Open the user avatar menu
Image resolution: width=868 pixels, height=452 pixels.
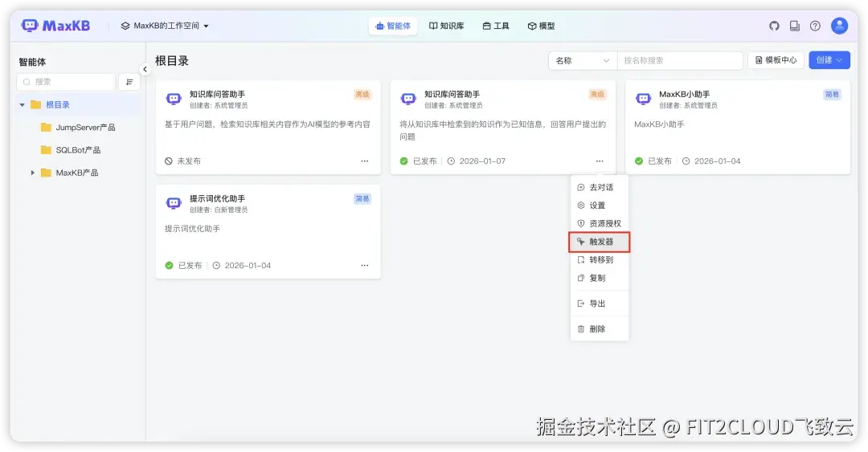pos(839,26)
